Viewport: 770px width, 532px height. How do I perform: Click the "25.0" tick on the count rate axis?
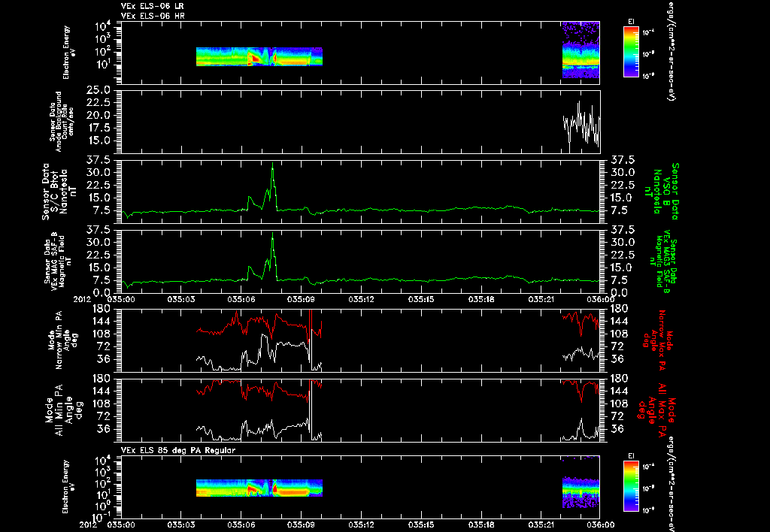point(100,90)
